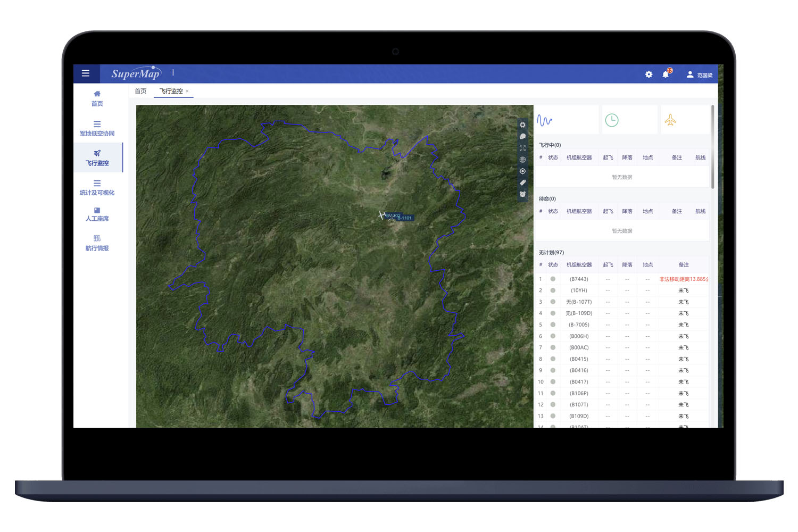Select aircraft row (B7443) in list
This screenshot has width=798, height=532.
pyautogui.click(x=579, y=279)
